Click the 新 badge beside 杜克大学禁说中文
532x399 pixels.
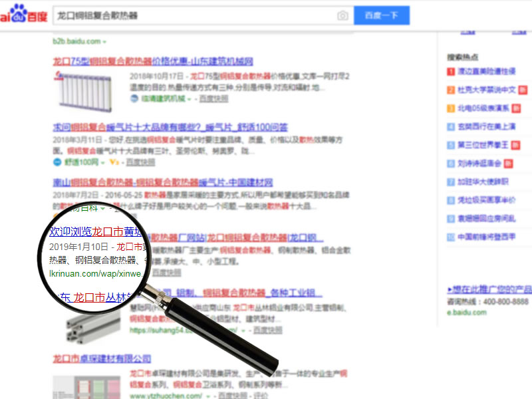tap(523, 90)
